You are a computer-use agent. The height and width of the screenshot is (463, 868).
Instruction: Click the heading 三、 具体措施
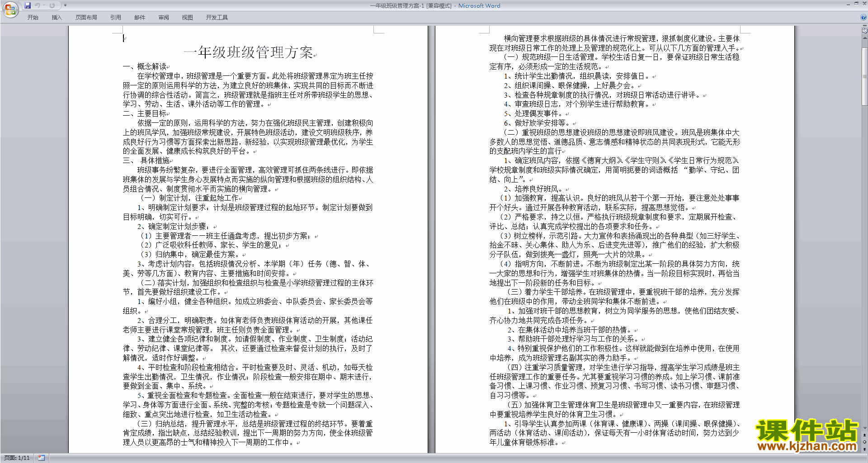pyautogui.click(x=146, y=160)
